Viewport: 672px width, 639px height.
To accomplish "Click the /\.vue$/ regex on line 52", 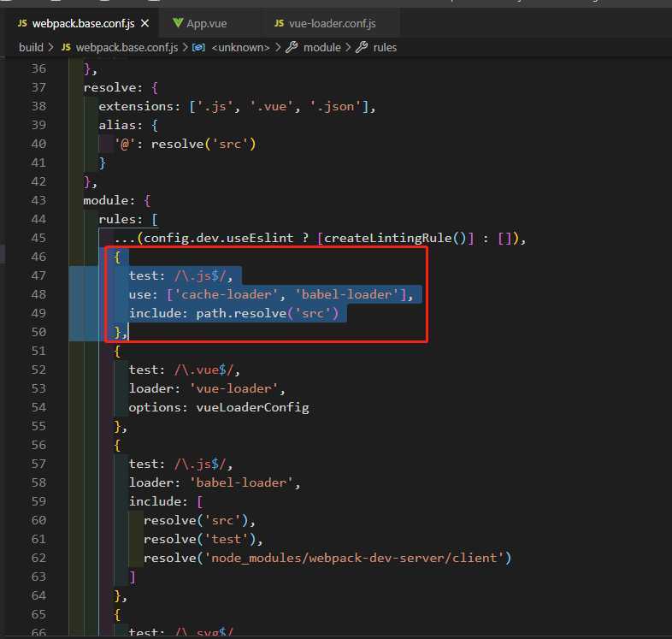I will pyautogui.click(x=204, y=370).
